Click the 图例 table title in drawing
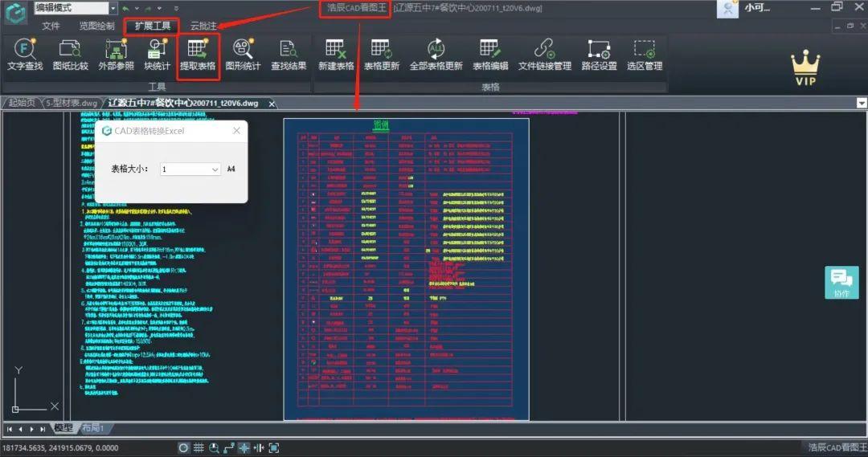Screen dimensions: 868x457 (x=381, y=125)
